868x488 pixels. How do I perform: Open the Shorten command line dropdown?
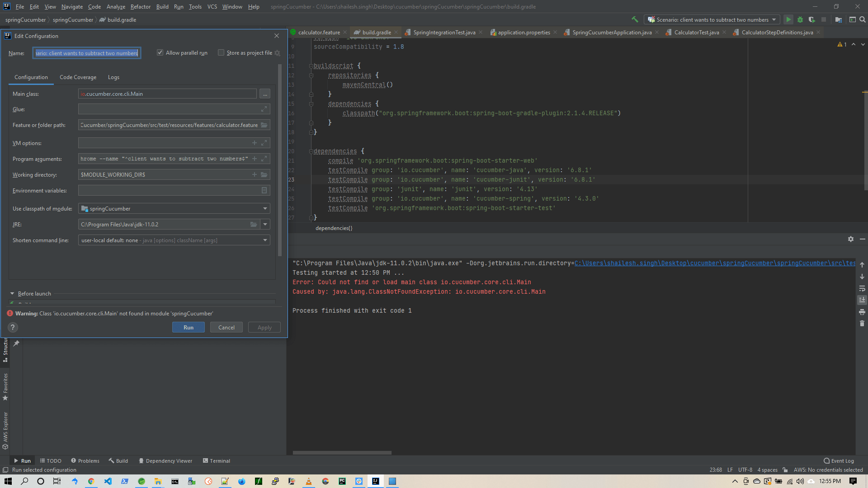(265, 240)
